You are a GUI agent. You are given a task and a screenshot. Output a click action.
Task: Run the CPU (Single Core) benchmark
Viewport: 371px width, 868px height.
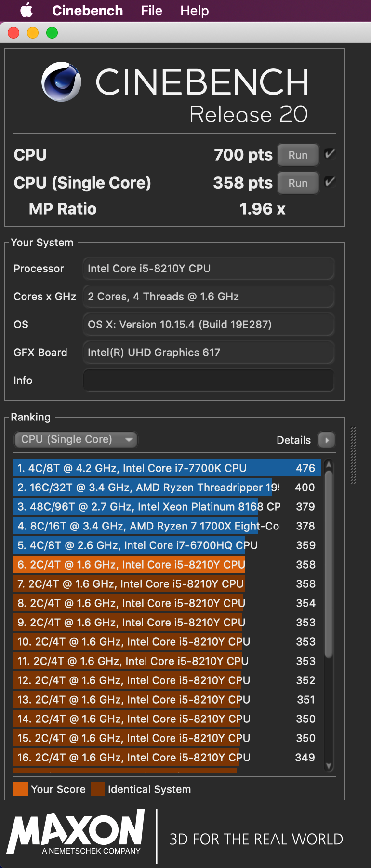298,183
